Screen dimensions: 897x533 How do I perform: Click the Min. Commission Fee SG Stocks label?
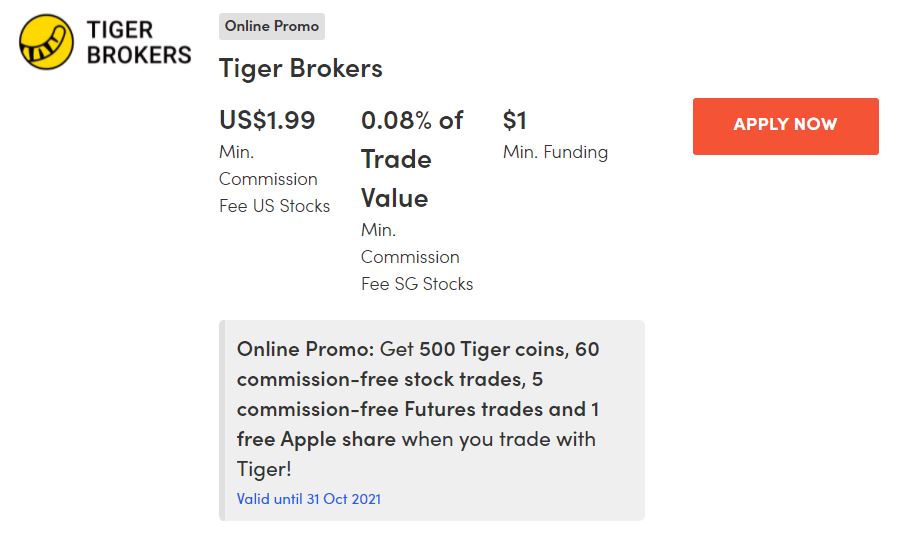[416, 257]
